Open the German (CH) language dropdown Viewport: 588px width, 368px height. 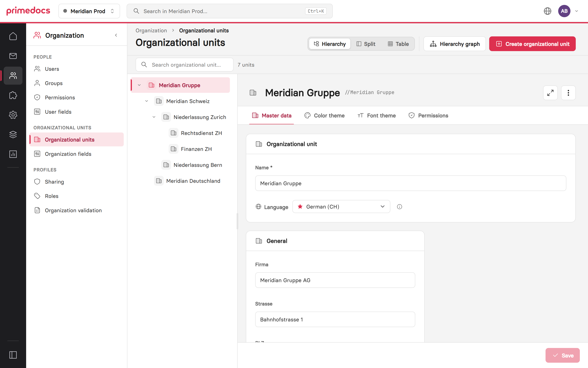click(x=341, y=207)
